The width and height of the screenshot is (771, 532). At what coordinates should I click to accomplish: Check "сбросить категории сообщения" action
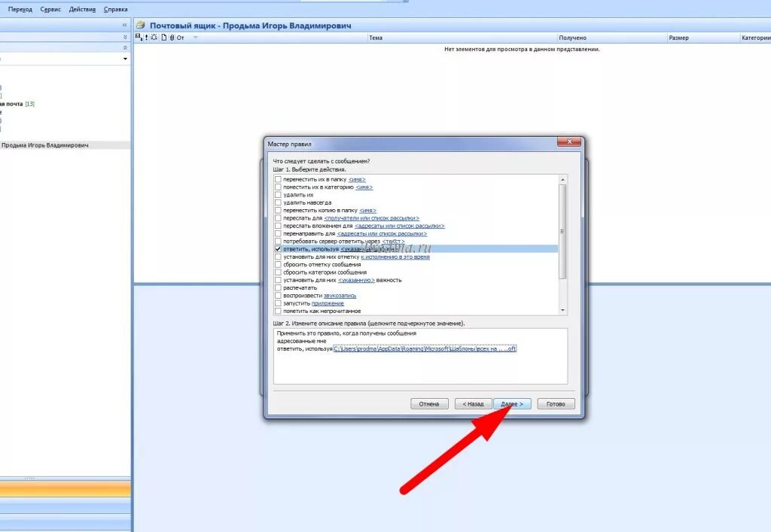tap(278, 272)
